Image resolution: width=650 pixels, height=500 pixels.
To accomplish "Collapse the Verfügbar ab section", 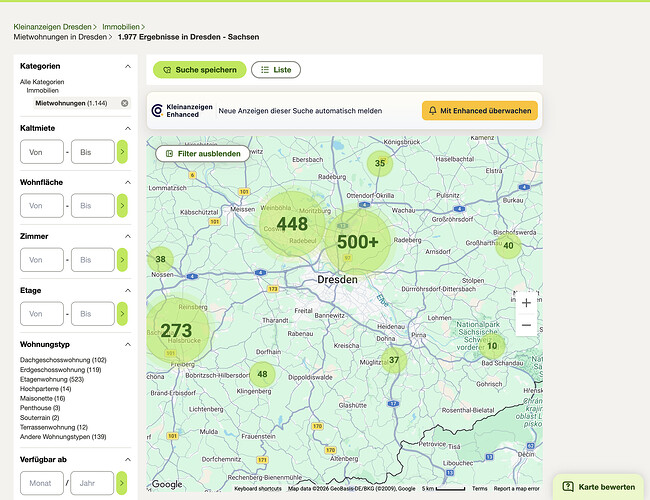I will (x=128, y=459).
